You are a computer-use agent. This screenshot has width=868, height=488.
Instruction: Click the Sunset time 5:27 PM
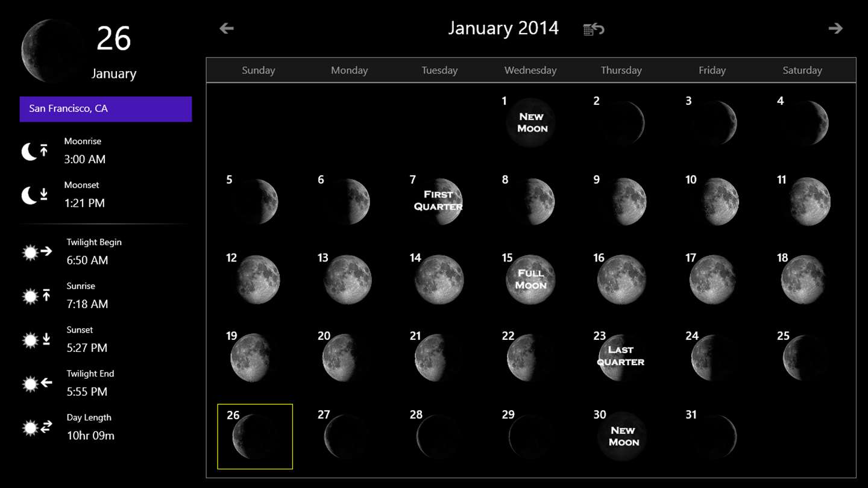[87, 348]
